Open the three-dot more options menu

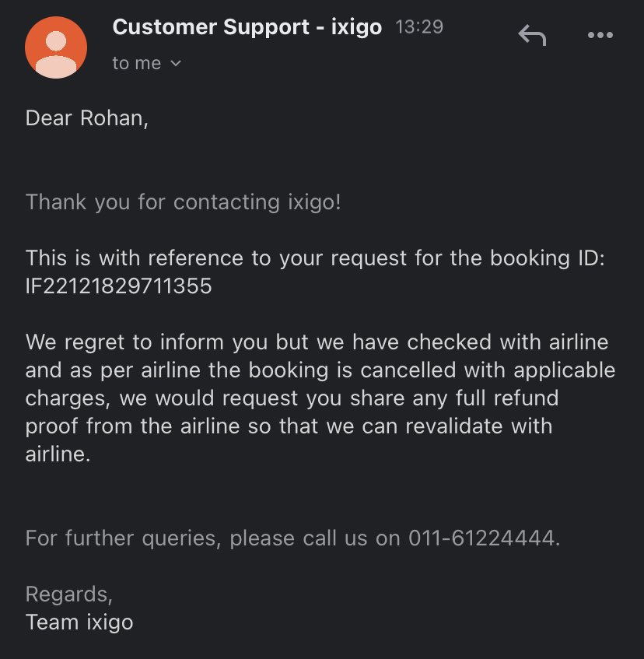(600, 35)
